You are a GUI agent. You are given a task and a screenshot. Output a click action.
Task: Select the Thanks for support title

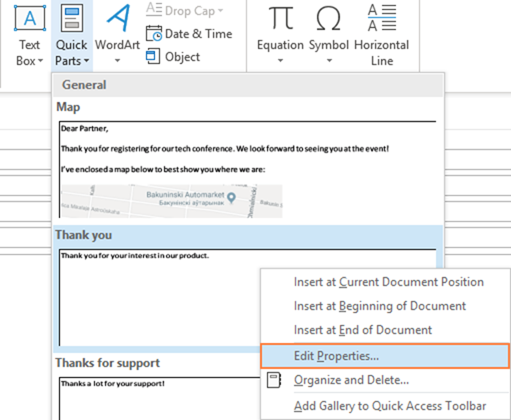click(x=107, y=363)
